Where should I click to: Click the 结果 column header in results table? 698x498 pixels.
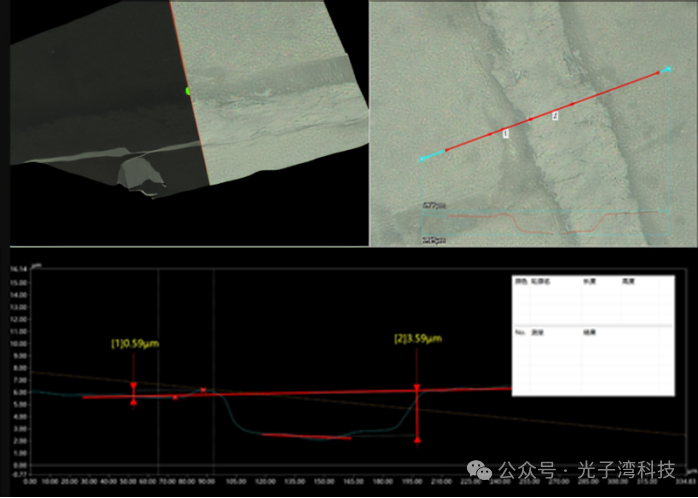click(x=589, y=332)
